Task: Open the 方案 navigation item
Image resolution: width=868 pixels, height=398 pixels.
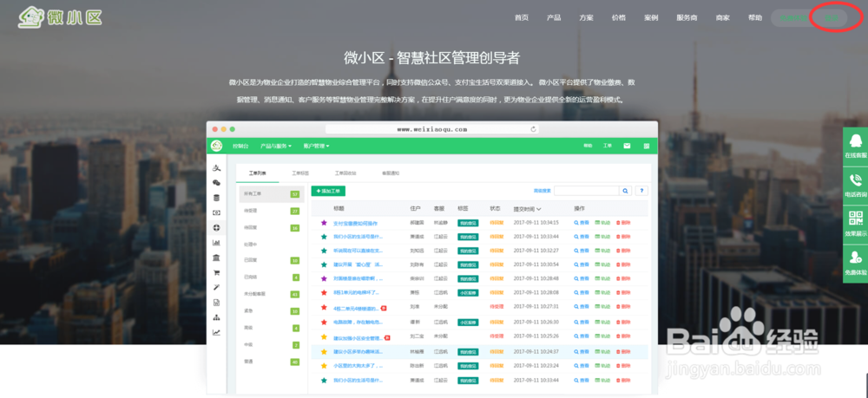Action: point(586,17)
